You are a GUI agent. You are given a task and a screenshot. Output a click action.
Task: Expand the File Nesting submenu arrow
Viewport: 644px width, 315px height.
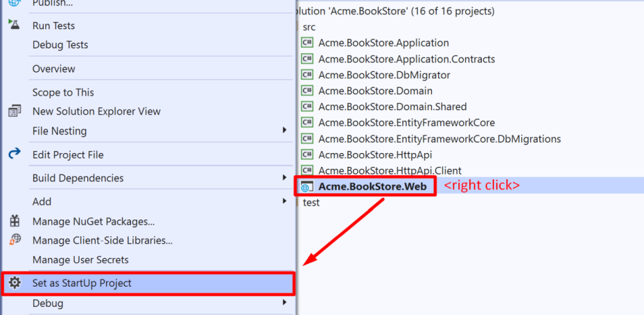(284, 131)
